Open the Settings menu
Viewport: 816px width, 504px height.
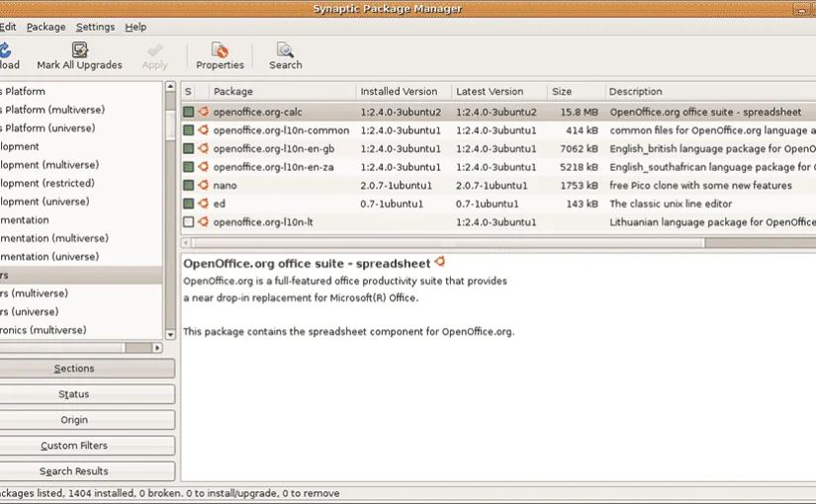click(x=95, y=27)
